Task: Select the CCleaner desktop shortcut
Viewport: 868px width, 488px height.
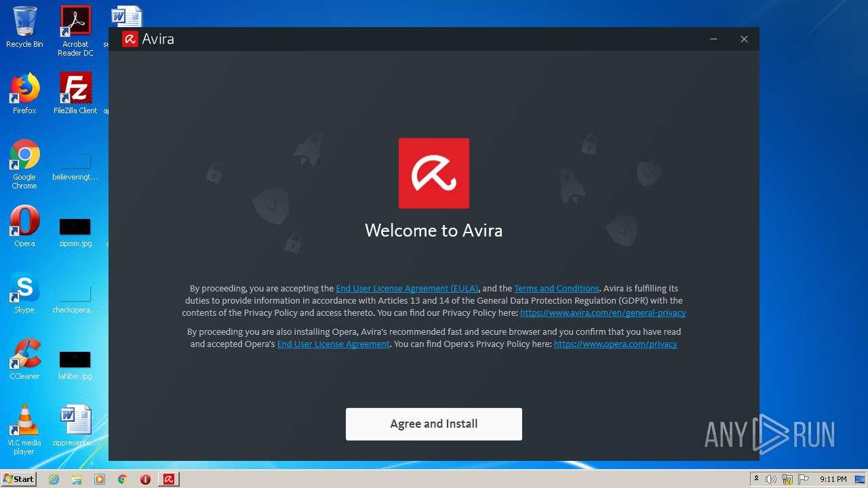Action: [24, 359]
